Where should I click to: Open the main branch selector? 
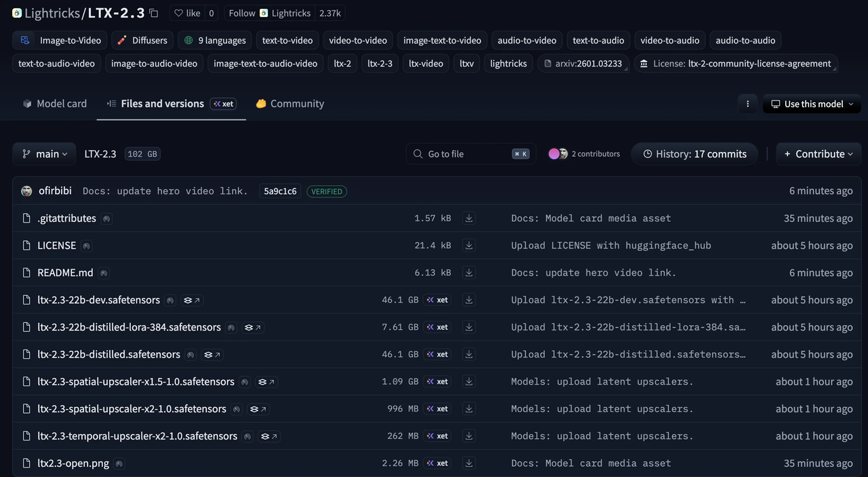45,154
